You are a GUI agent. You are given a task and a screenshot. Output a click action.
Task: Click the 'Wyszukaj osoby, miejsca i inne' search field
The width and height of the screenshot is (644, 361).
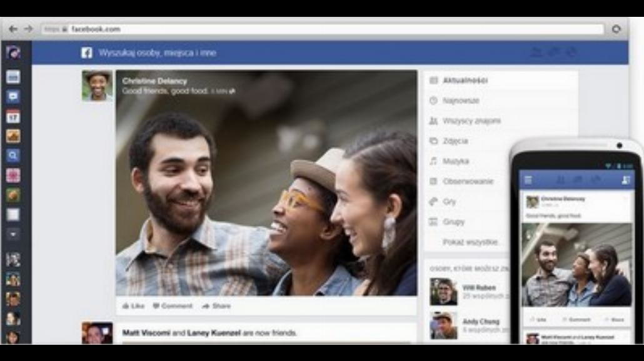pos(158,53)
